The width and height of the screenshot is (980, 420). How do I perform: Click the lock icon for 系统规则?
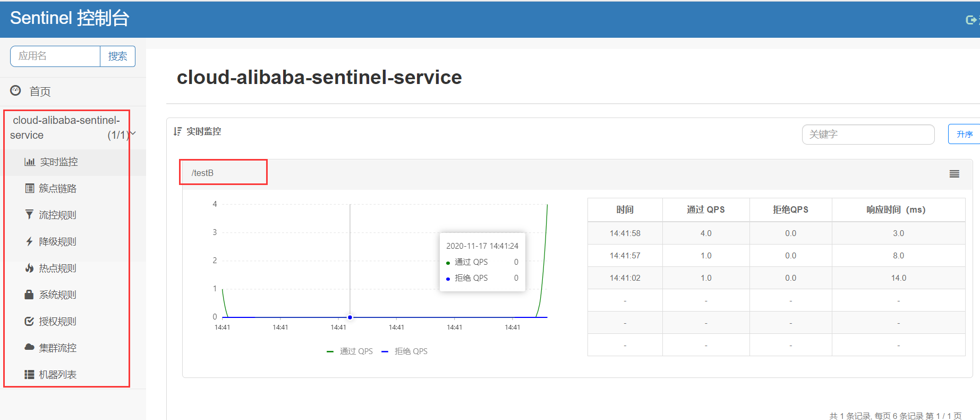point(29,295)
